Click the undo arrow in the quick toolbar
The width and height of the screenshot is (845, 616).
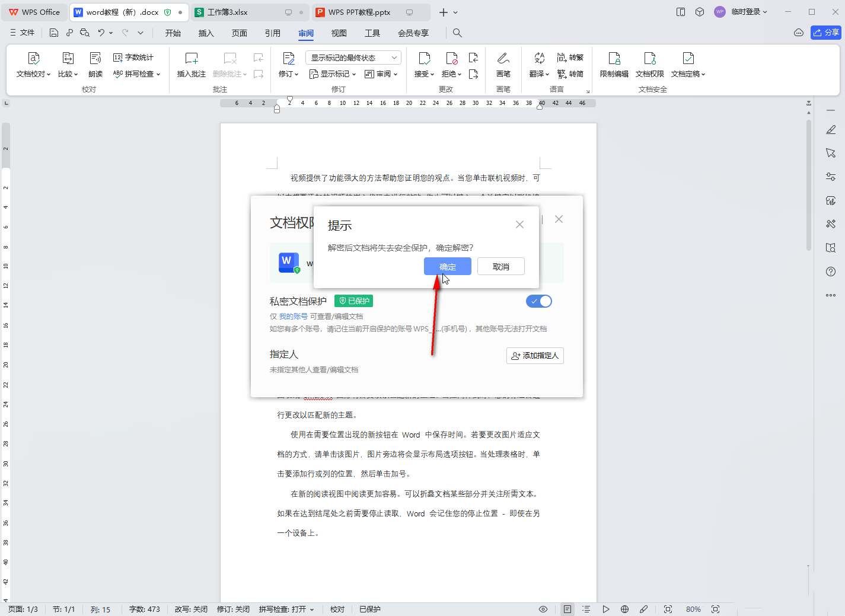[x=101, y=33]
